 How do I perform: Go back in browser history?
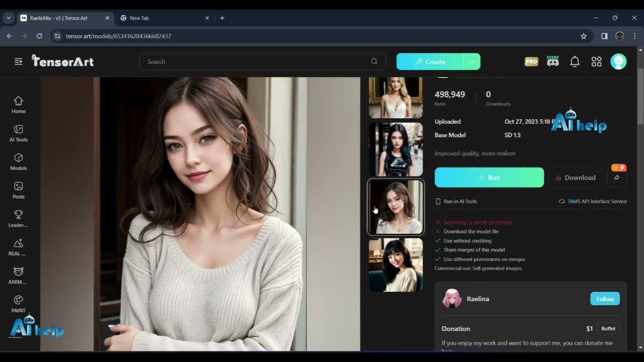point(9,36)
